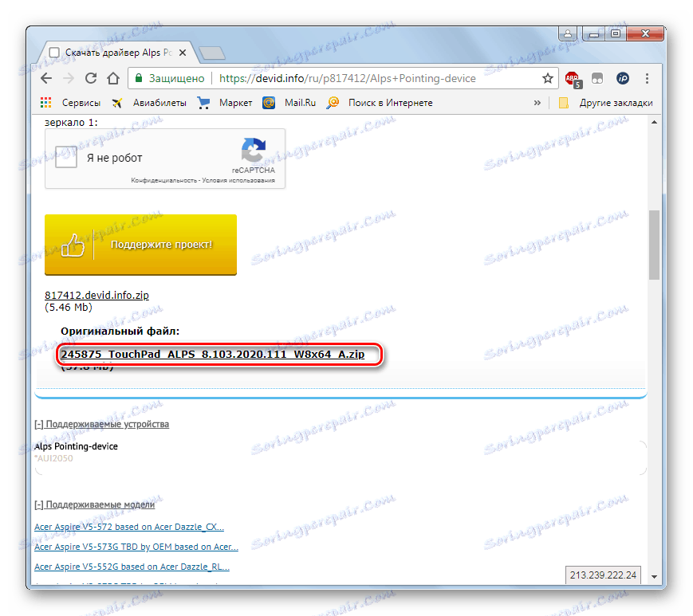Open the Маркет bookmark
Image resolution: width=693 pixels, height=616 pixels.
pyautogui.click(x=225, y=103)
